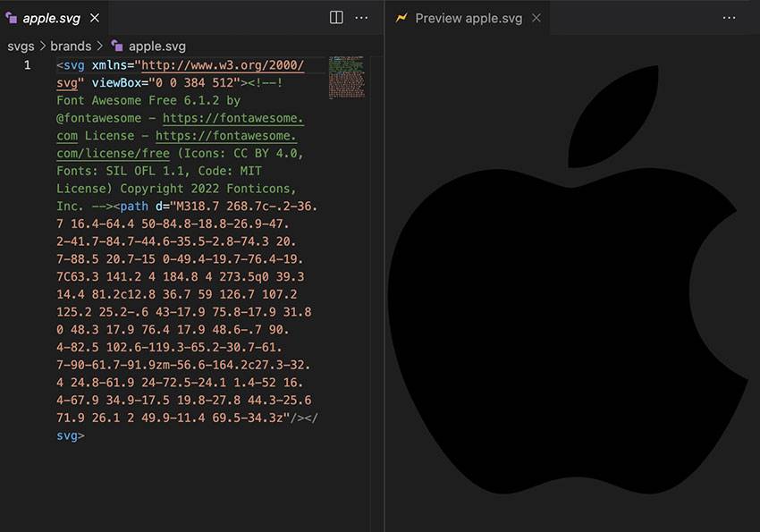
Task: Click the file icon in the breadcrumb
Action: pyautogui.click(x=117, y=46)
